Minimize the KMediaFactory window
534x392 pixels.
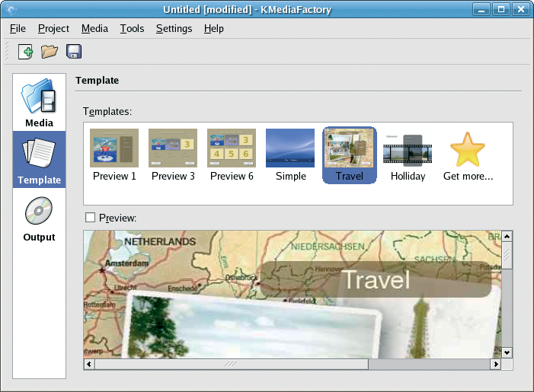click(x=481, y=9)
